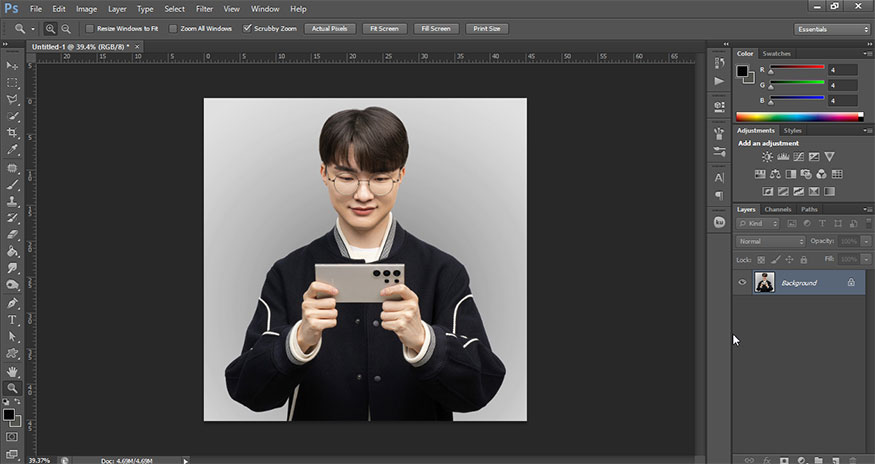Open the History panel icon
Image resolution: width=875 pixels, height=464 pixels.
coord(719,61)
